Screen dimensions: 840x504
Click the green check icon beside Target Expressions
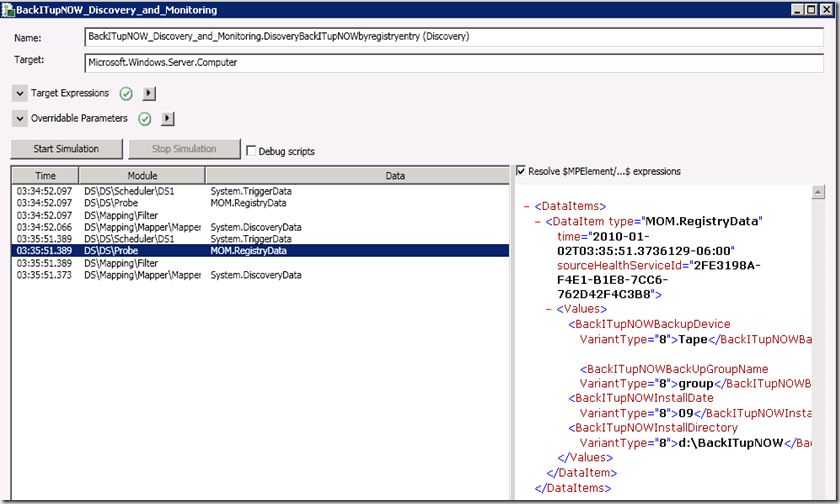point(126,94)
